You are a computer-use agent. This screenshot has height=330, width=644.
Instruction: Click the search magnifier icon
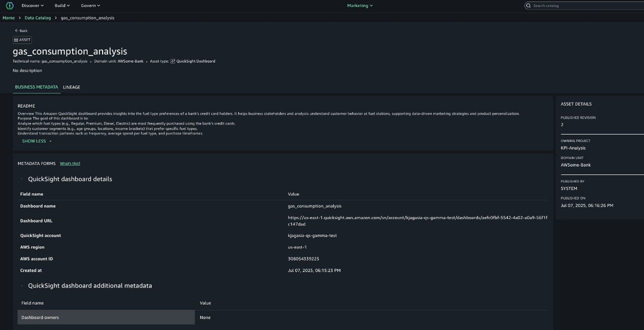(528, 5)
